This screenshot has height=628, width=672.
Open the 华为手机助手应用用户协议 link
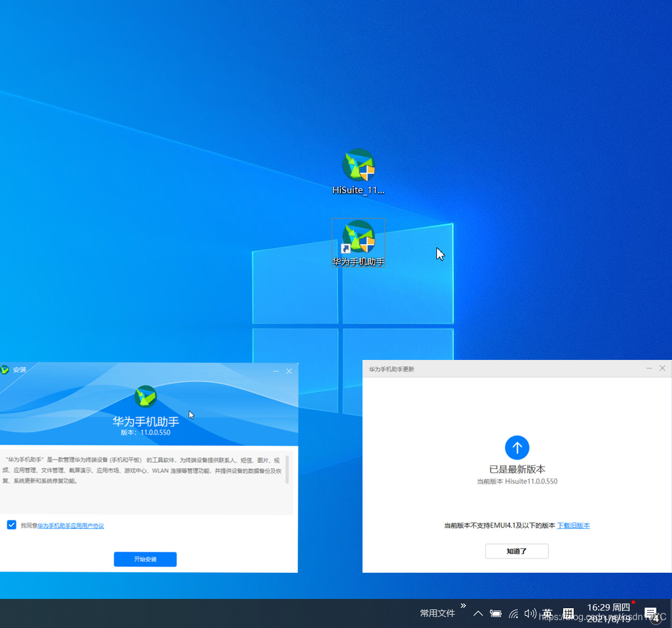[71, 526]
